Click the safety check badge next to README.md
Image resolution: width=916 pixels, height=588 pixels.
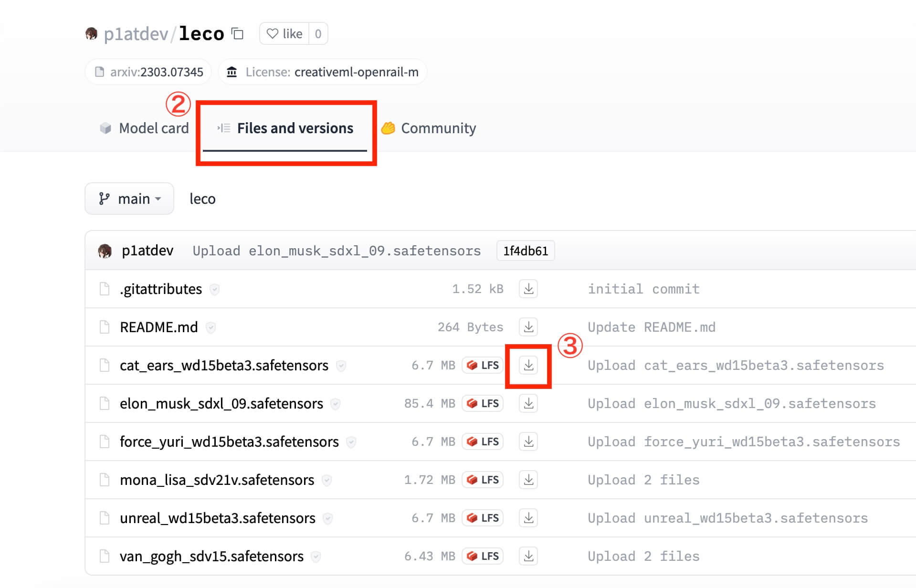point(211,327)
